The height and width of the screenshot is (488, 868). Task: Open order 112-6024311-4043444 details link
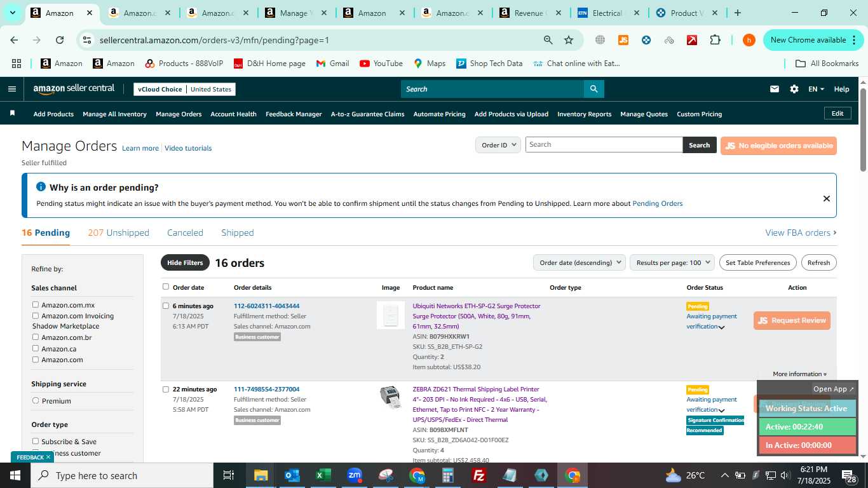coord(266,306)
